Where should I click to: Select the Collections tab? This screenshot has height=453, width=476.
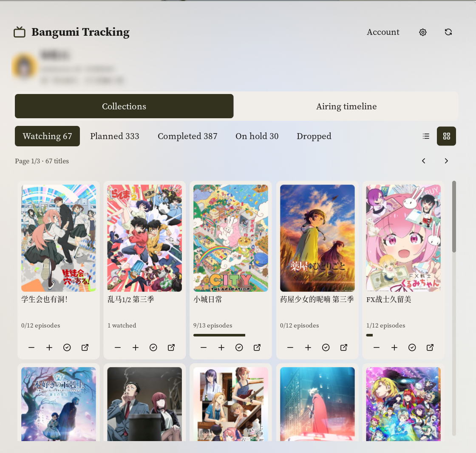point(124,106)
